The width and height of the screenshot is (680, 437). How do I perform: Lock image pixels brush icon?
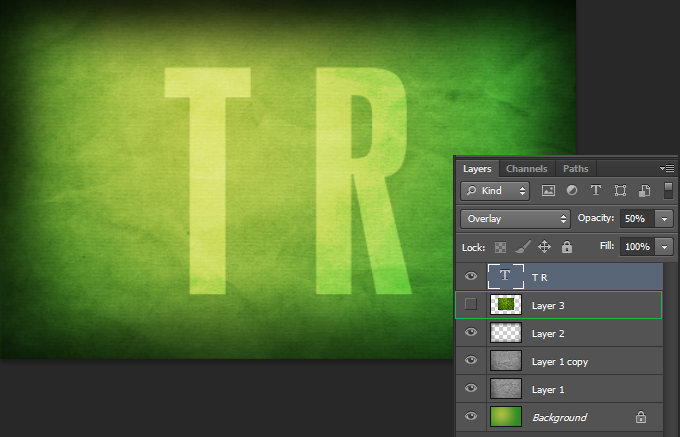point(523,247)
